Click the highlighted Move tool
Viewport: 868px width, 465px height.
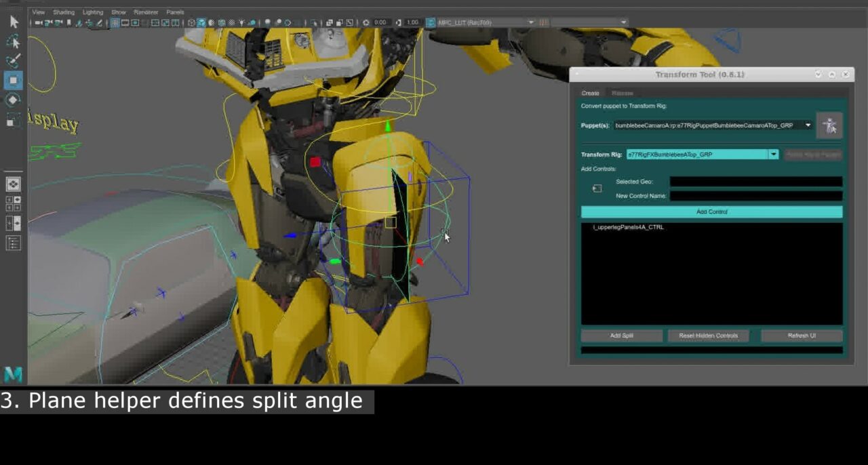(x=14, y=80)
